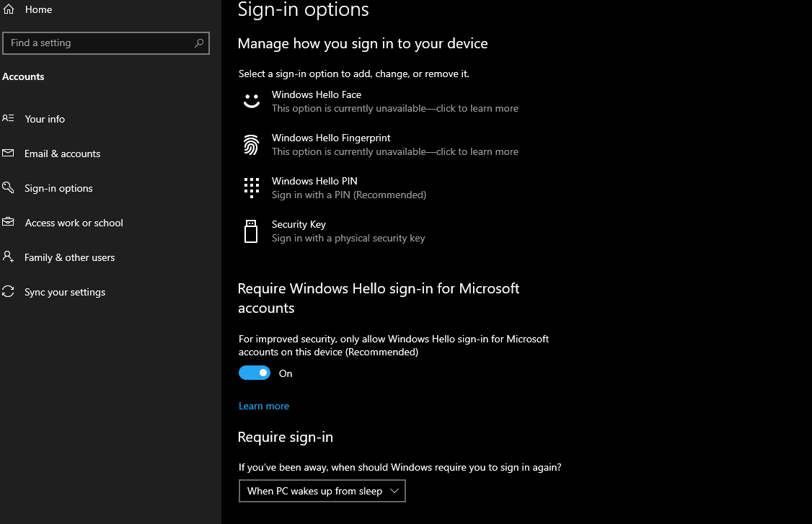Image resolution: width=812 pixels, height=524 pixels.
Task: Click the search magnifier icon
Action: [x=199, y=43]
